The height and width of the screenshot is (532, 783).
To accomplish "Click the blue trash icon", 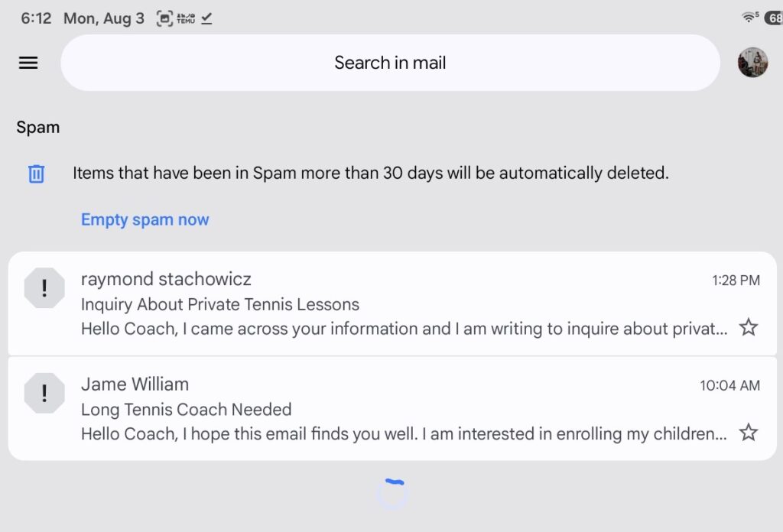I will [x=36, y=174].
